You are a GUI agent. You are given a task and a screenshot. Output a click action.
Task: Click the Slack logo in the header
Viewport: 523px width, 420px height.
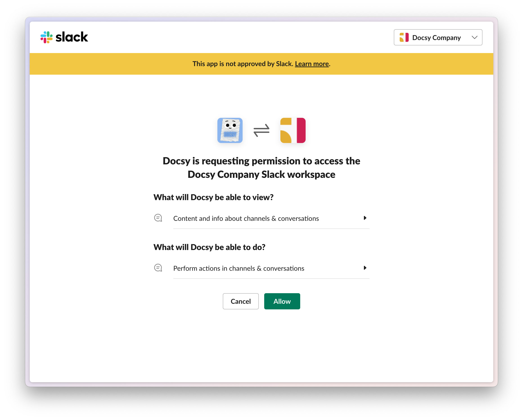pos(64,37)
